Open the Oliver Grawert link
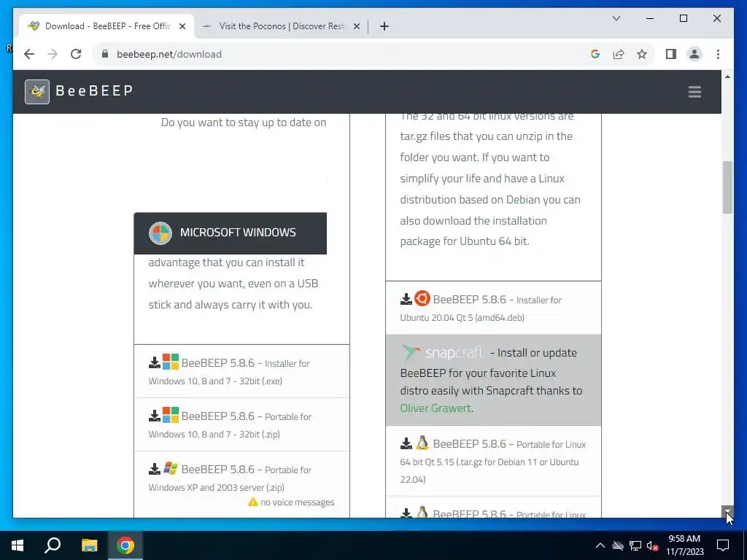Screen dimensions: 747x560 tap(436, 408)
